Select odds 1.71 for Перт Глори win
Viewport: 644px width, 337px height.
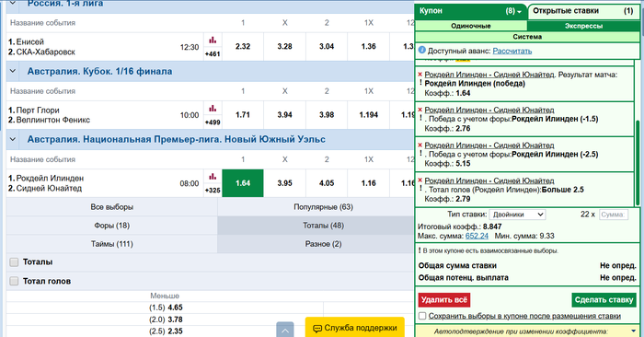pyautogui.click(x=243, y=115)
